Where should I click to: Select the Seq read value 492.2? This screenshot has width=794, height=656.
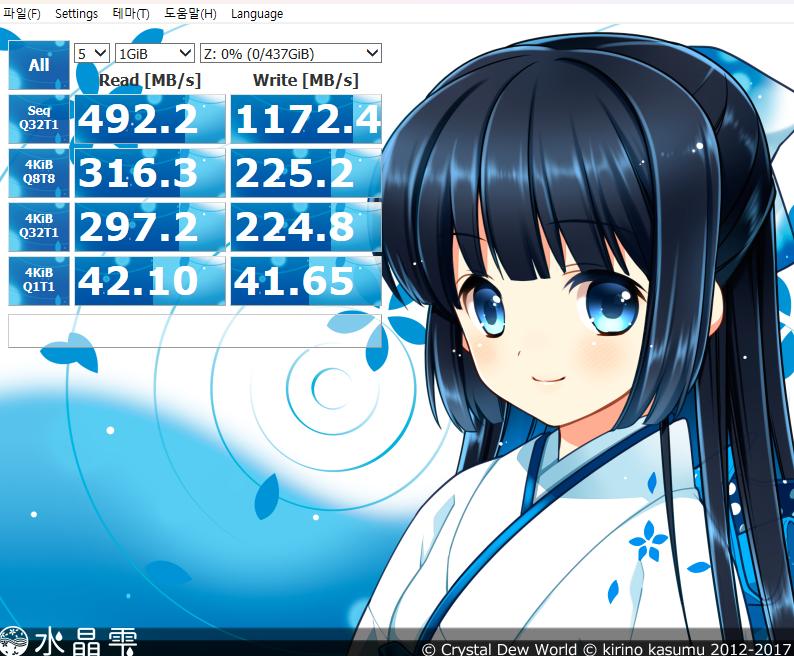tap(150, 119)
